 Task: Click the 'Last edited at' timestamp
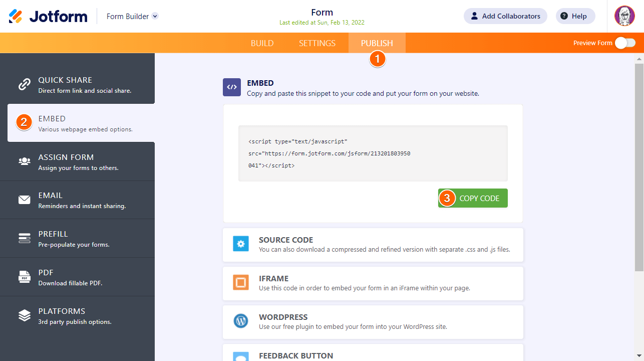322,23
